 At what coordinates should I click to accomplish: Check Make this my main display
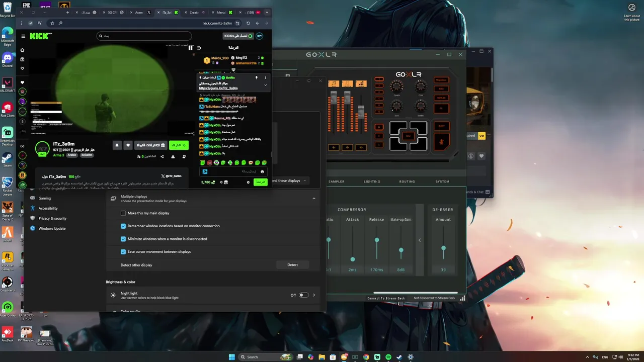(123, 213)
